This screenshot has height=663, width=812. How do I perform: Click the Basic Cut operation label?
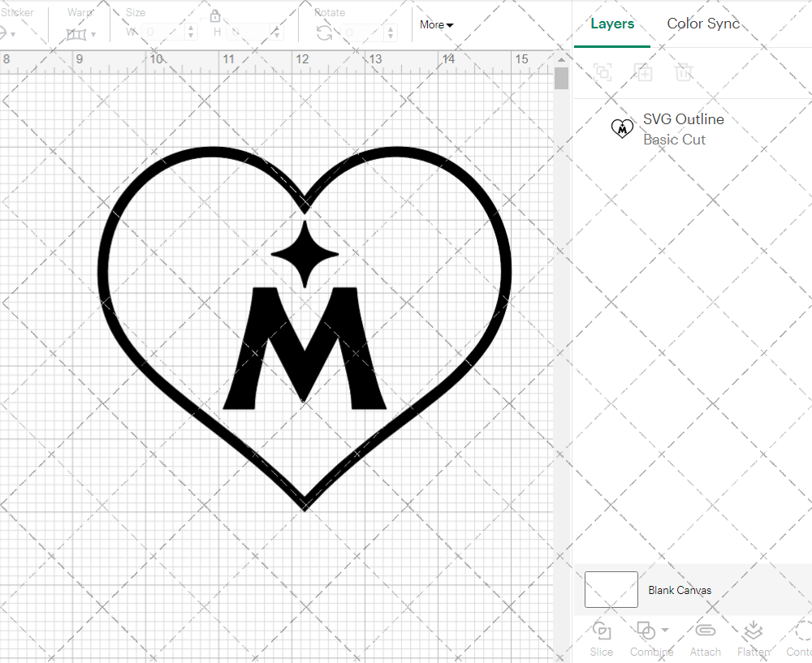[674, 140]
